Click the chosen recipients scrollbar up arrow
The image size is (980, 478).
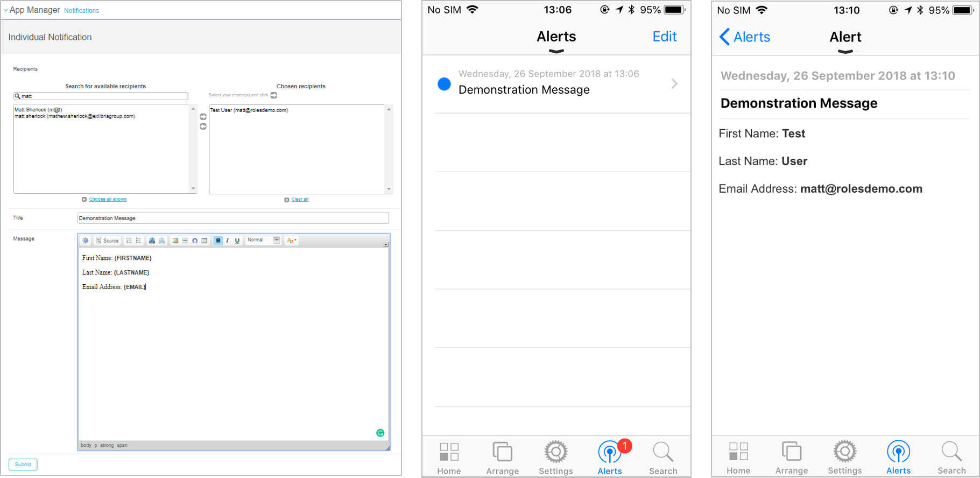[x=389, y=109]
